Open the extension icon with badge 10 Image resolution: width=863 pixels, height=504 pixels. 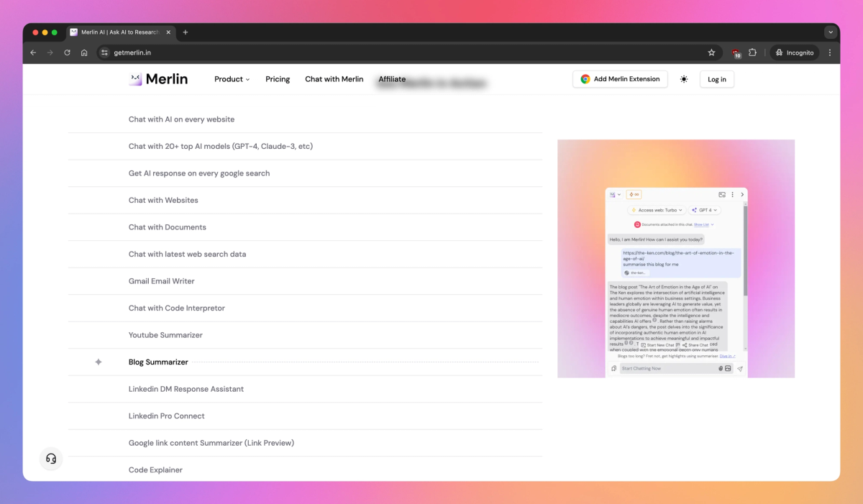click(x=736, y=52)
